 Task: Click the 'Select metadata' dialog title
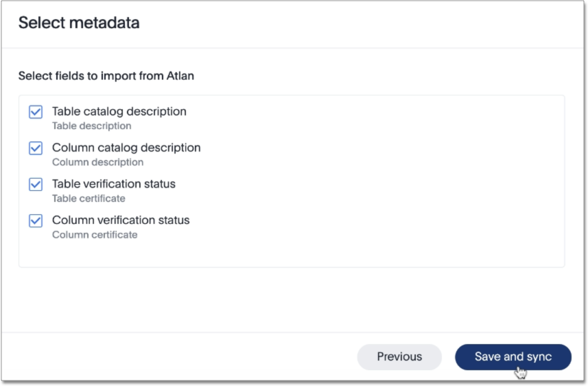click(79, 23)
